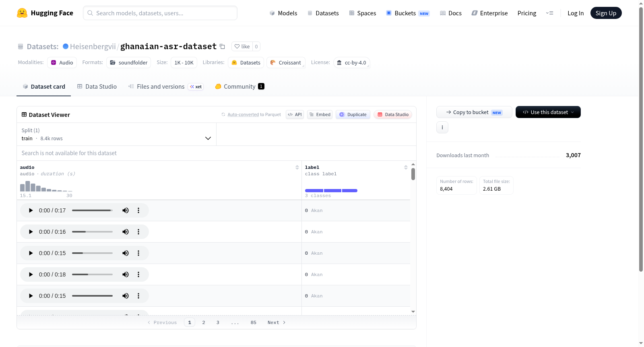Expand the navigation more-options menu icon
The width and height of the screenshot is (644, 347).
tap(549, 13)
